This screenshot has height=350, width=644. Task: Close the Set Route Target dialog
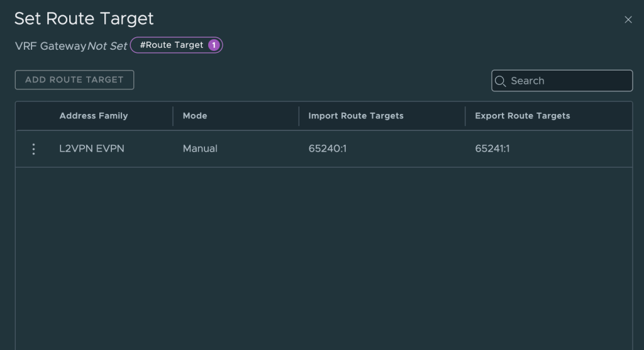click(628, 20)
